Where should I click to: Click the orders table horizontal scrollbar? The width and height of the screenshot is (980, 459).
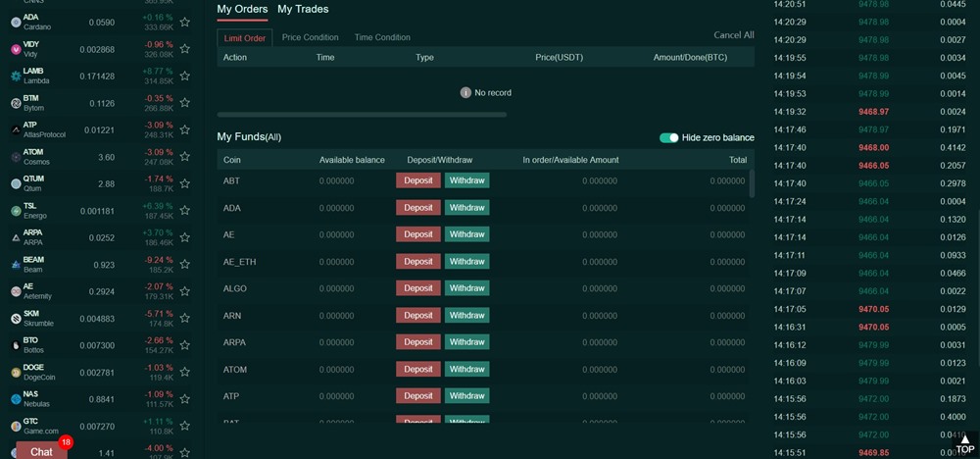tap(362, 115)
